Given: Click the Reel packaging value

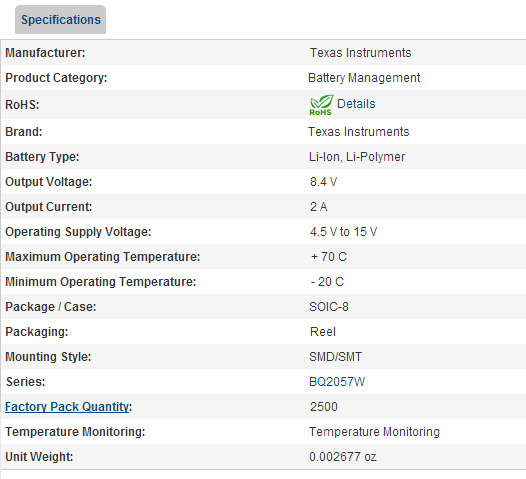Looking at the screenshot, I should pyautogui.click(x=323, y=332).
